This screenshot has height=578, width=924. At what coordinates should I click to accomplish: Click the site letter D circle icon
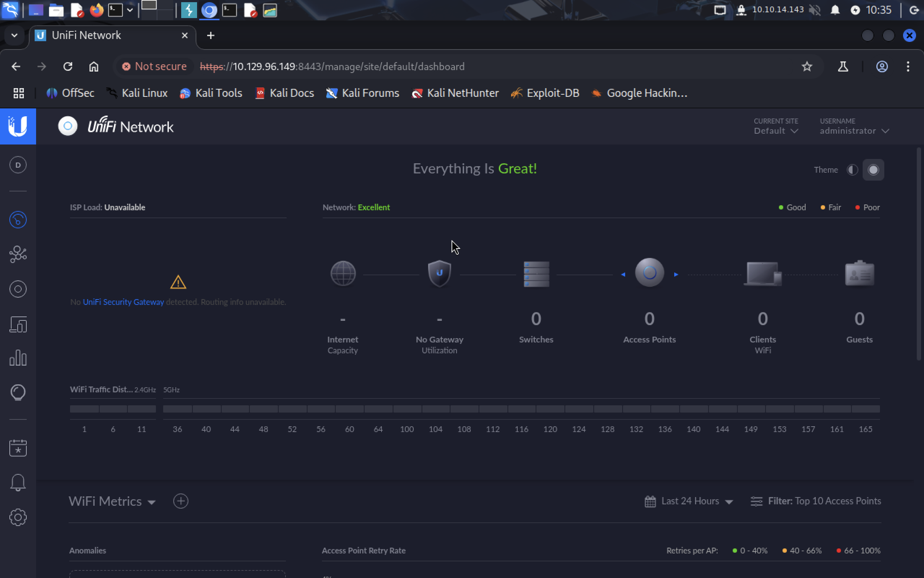click(x=18, y=165)
